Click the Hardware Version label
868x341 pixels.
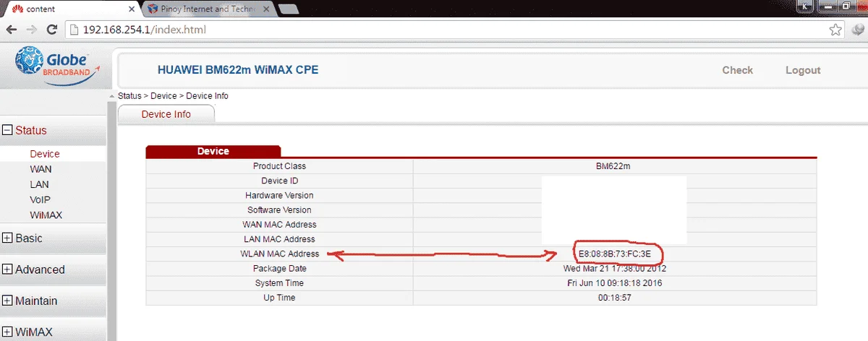279,195
